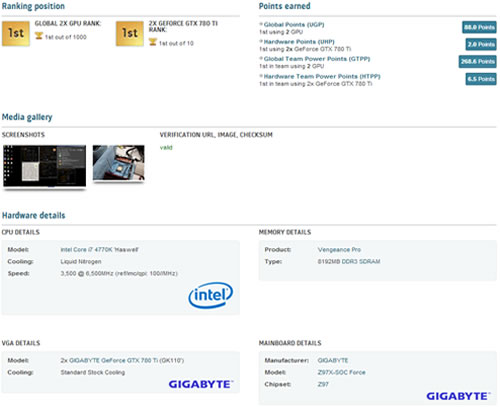
Task: Click the Gigabyte logo in Mainboard details
Action: 458,396
